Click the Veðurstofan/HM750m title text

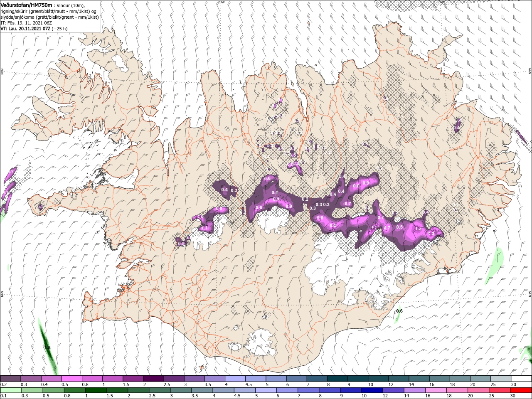(26, 5)
